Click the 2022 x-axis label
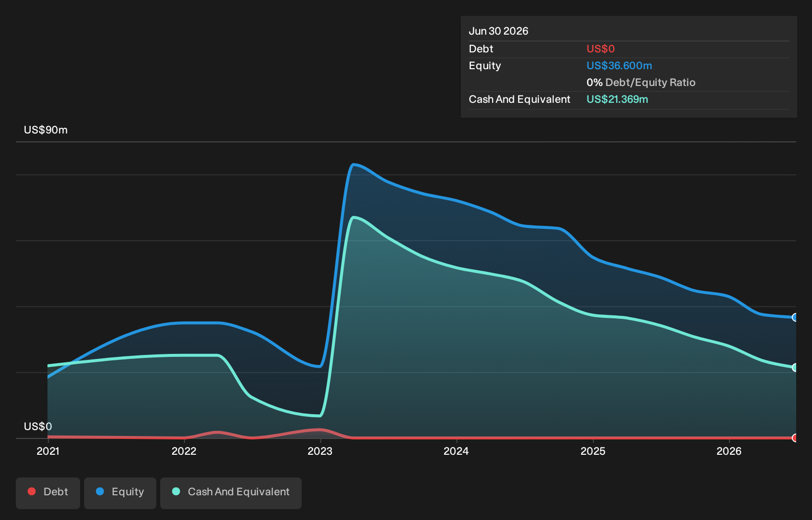 click(x=184, y=451)
